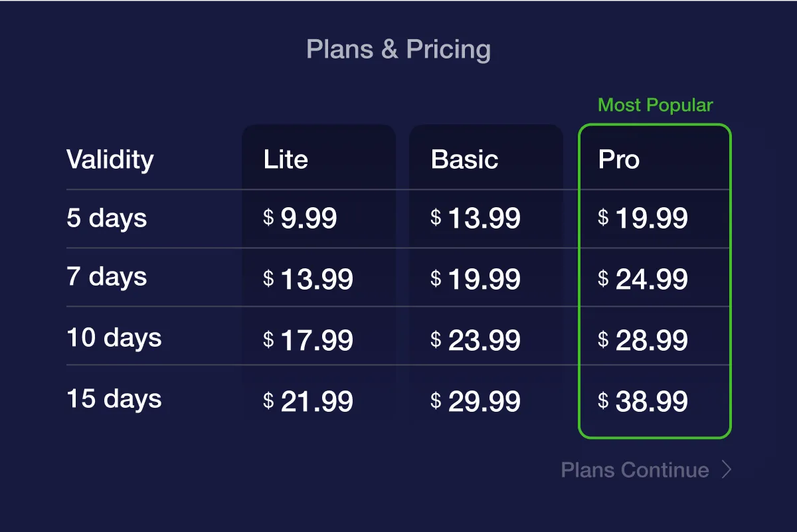
Task: Select the Lite 15 days $21.99 price
Action: click(308, 402)
